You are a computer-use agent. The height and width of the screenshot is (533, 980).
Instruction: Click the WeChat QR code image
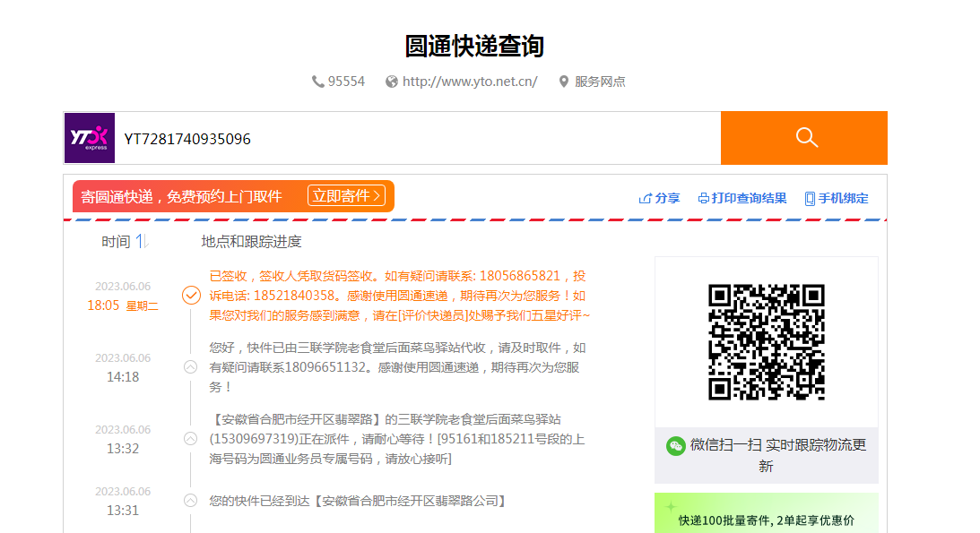(x=767, y=342)
